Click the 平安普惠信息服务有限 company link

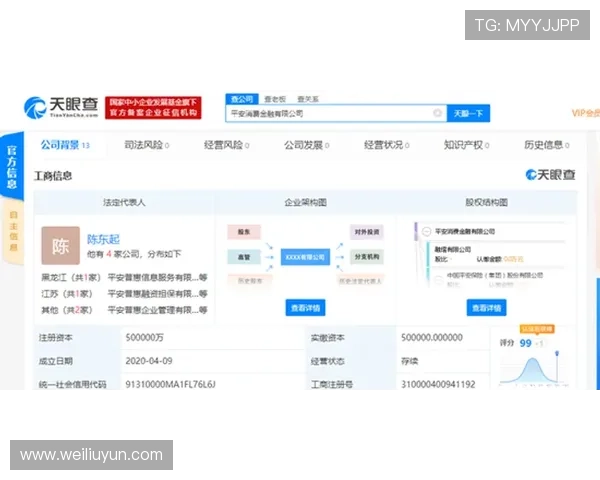pos(157,277)
